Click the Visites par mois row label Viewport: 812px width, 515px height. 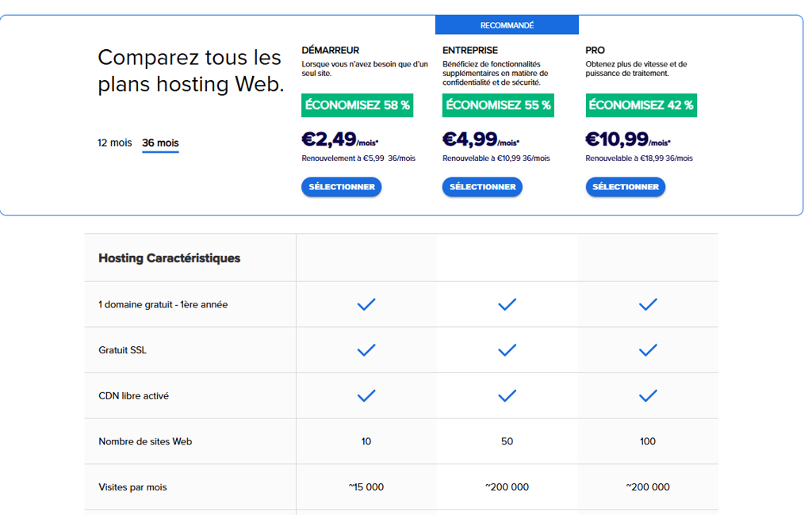point(132,487)
